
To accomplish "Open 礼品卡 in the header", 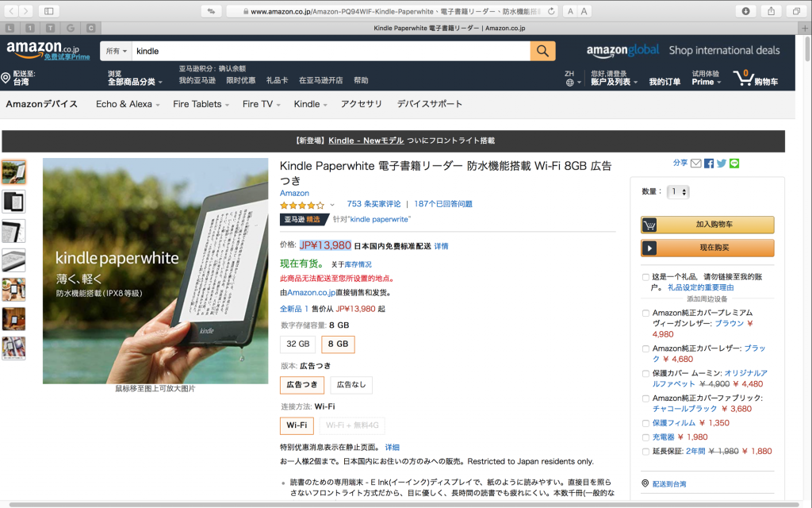I will (277, 80).
